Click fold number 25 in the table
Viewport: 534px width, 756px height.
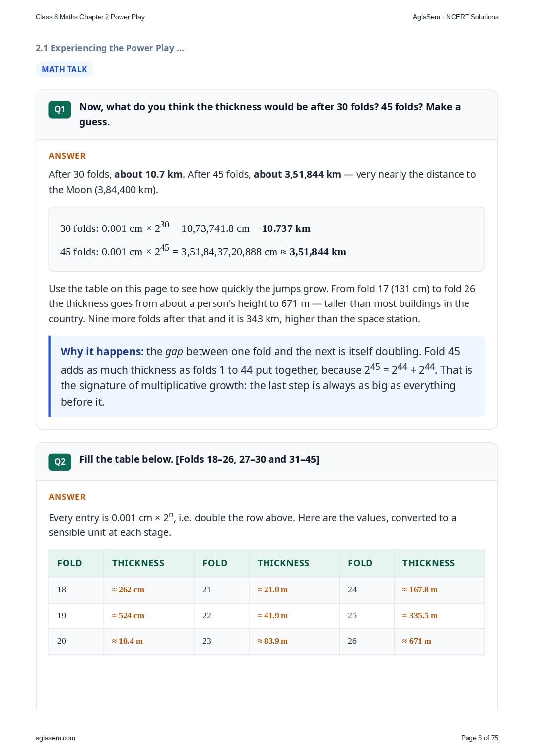[352, 615]
